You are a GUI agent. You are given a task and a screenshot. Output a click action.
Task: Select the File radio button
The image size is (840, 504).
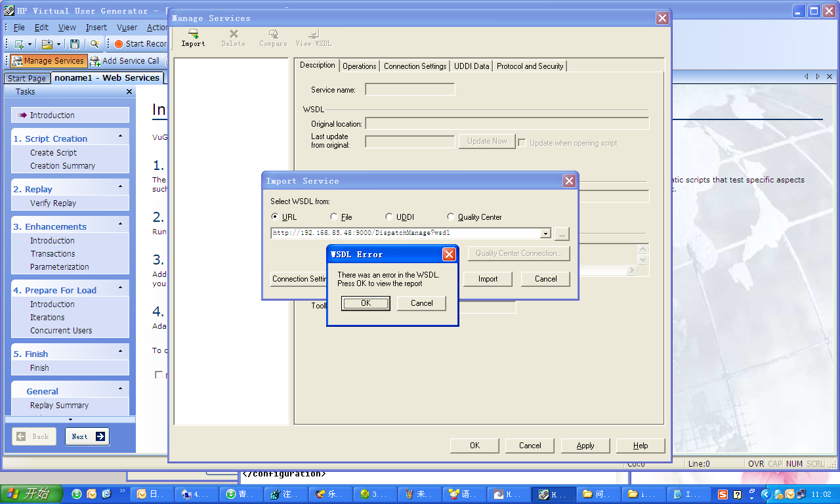(x=334, y=217)
